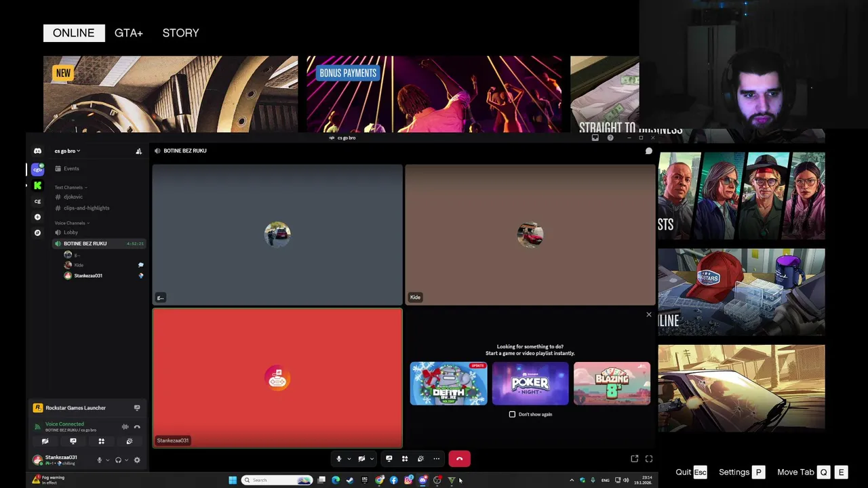Open soundboard icon in sidebar voice panel
The height and width of the screenshot is (488, 868).
click(130, 441)
